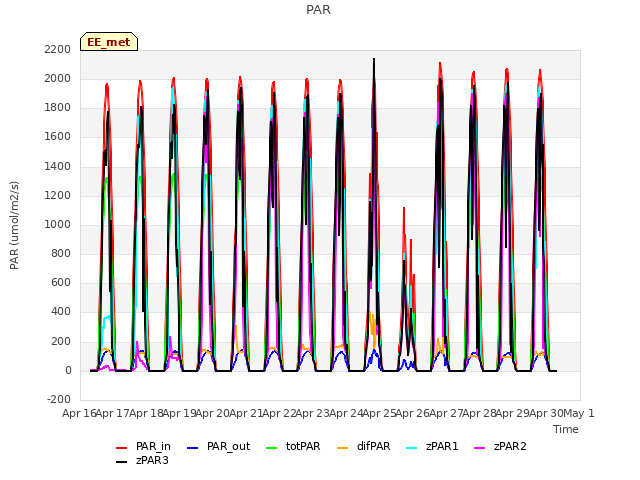Click the 800 y-axis tick label
Viewport: 640px width, 480px height.
point(61,253)
